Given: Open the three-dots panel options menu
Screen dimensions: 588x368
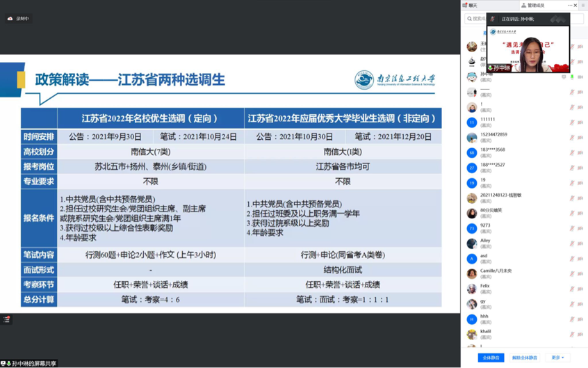Looking at the screenshot, I should [x=569, y=6].
